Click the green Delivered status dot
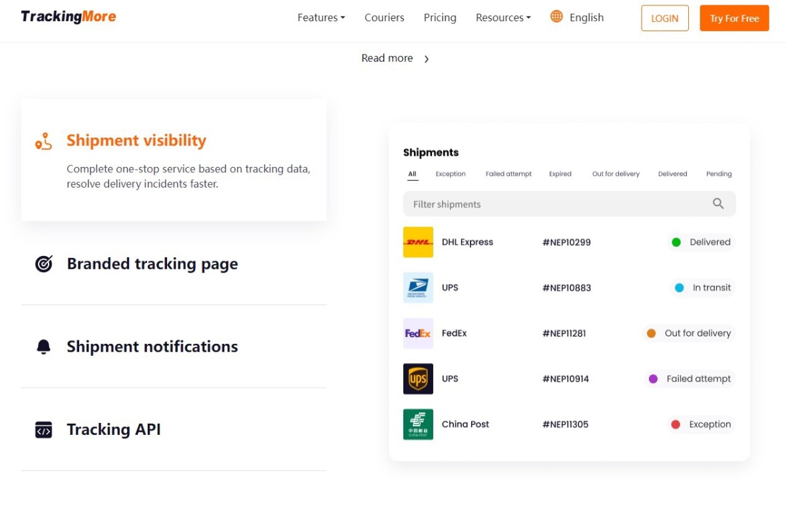This screenshot has height=532, width=786. point(676,243)
